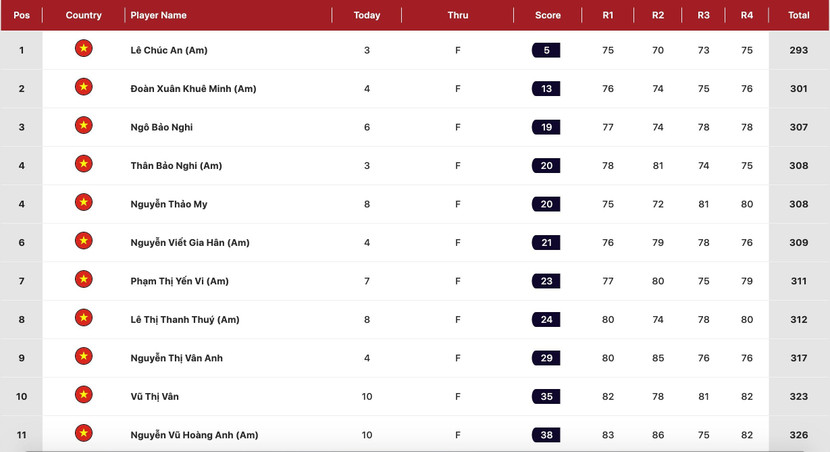Sort leaderboard by Total column header
Screen dimensions: 830x452
coord(798,15)
